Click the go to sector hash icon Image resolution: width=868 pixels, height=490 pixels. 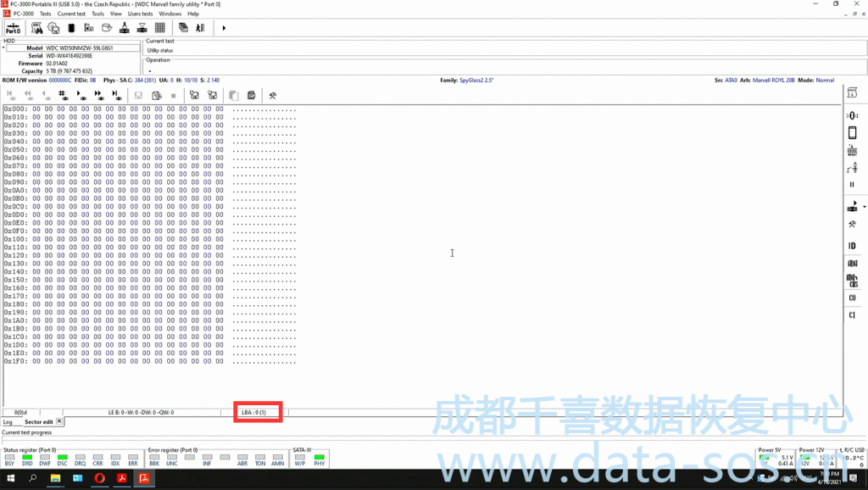pos(63,95)
